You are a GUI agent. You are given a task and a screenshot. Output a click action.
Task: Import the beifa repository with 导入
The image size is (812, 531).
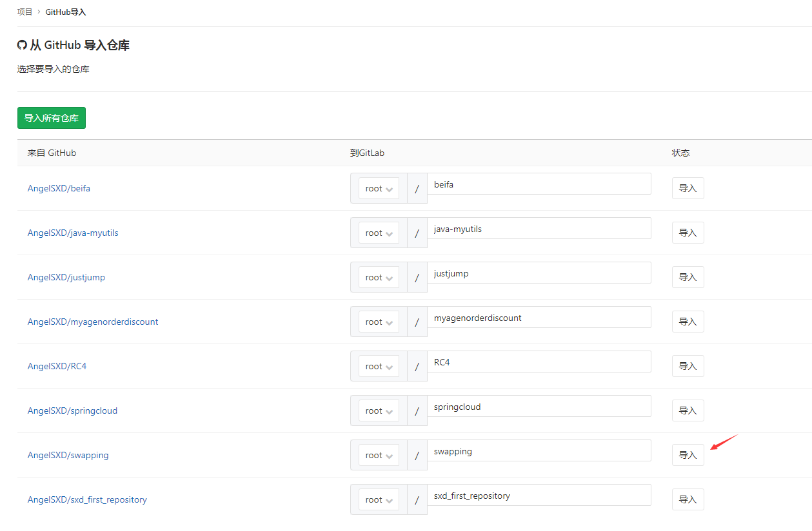688,188
